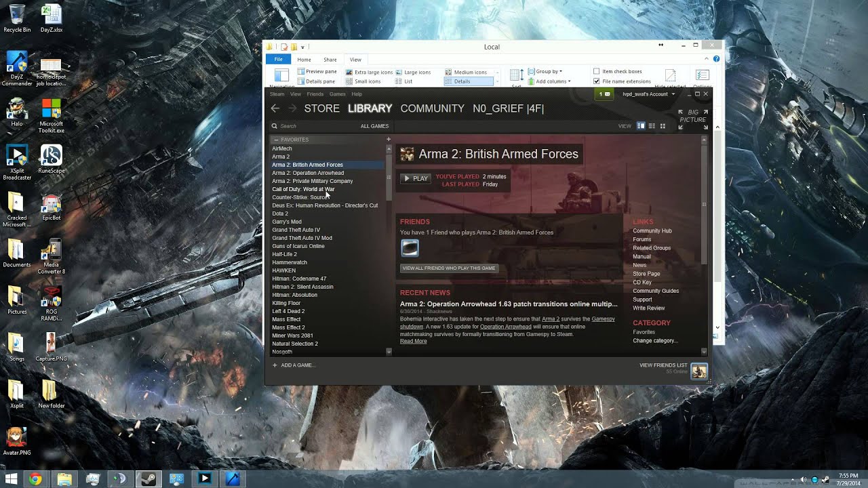868x488 pixels.
Task: Open Google Chrome from the taskbar
Action: (35, 479)
